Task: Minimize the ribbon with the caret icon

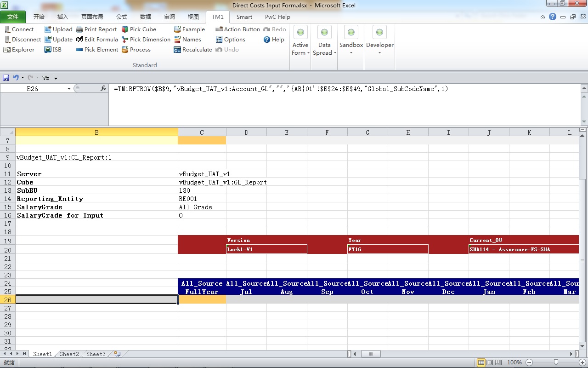Action: pos(543,17)
